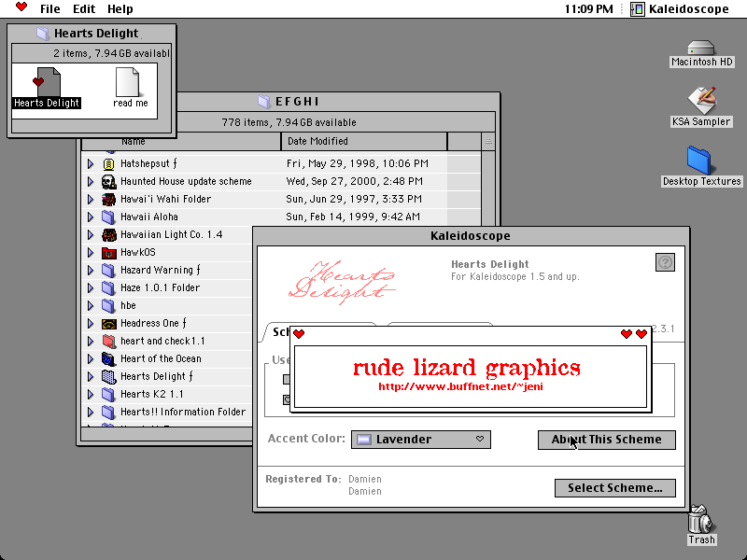Expand the hbe folder triangle
This screenshot has width=747, height=560.
pos(91,306)
